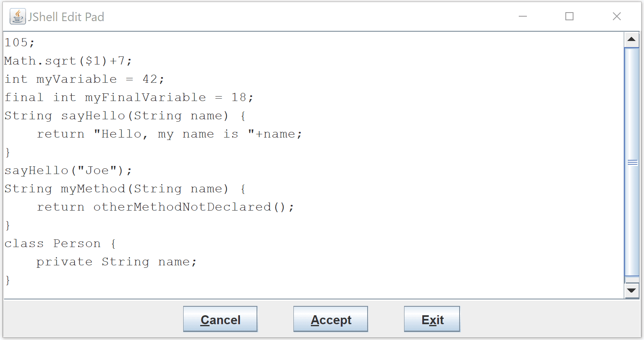Click on otherMethodNotDeclared in the code

pyautogui.click(x=182, y=207)
